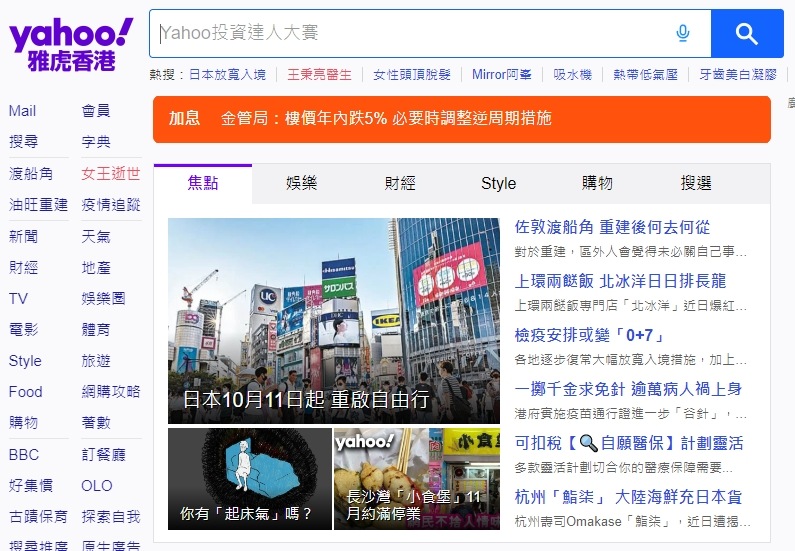
Task: Open 油旺重建 sidebar link
Action: (38, 205)
